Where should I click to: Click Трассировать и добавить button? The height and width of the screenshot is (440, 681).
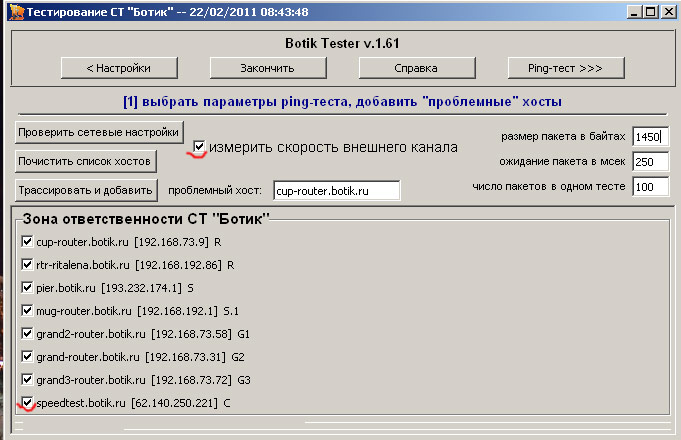[x=86, y=190]
